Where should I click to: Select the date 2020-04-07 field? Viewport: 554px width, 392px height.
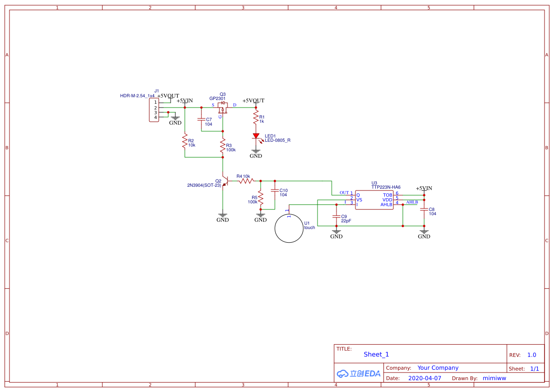click(425, 378)
